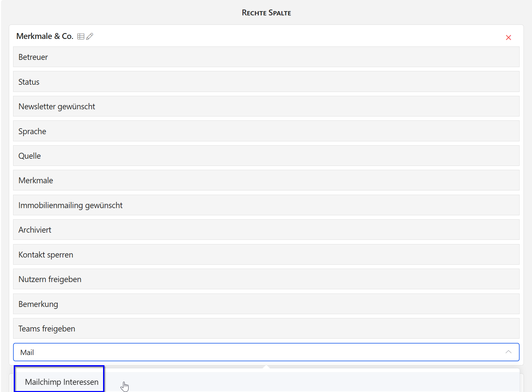Viewport: 532px width, 392px height.
Task: Select the Betreuer field row
Action: (x=266, y=57)
